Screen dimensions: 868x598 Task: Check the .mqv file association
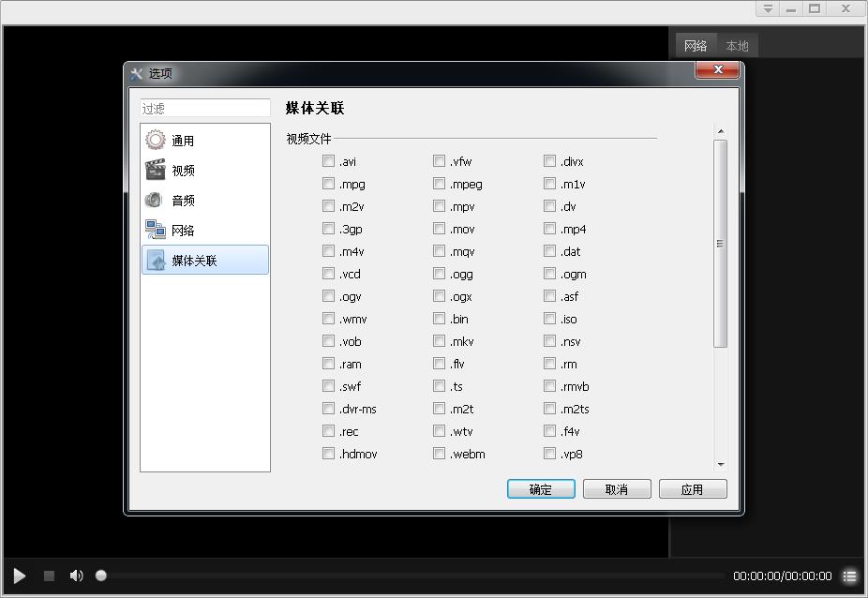coord(439,251)
